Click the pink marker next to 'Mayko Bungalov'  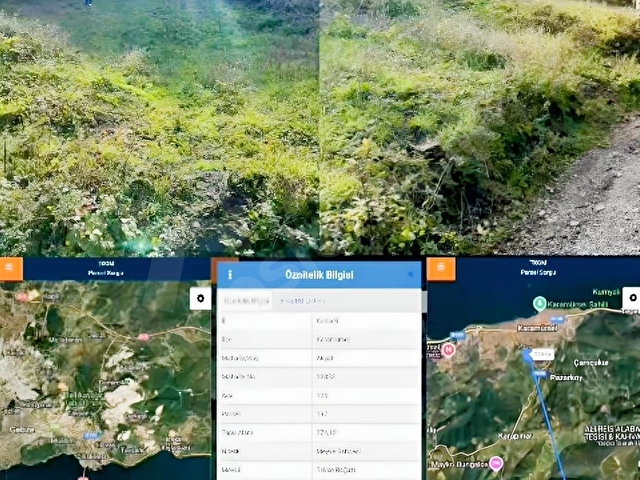tap(496, 463)
